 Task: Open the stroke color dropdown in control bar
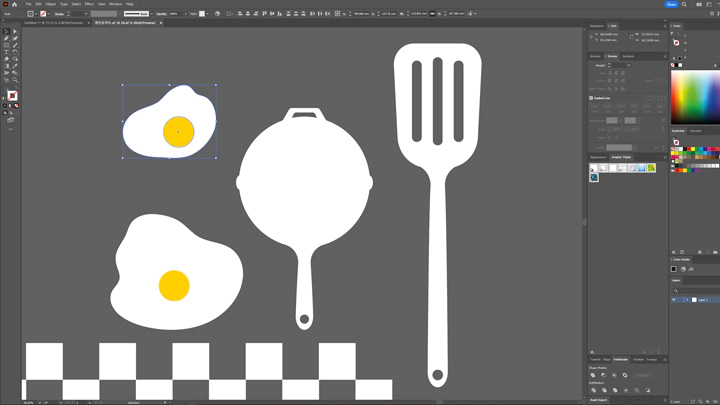tap(49, 14)
